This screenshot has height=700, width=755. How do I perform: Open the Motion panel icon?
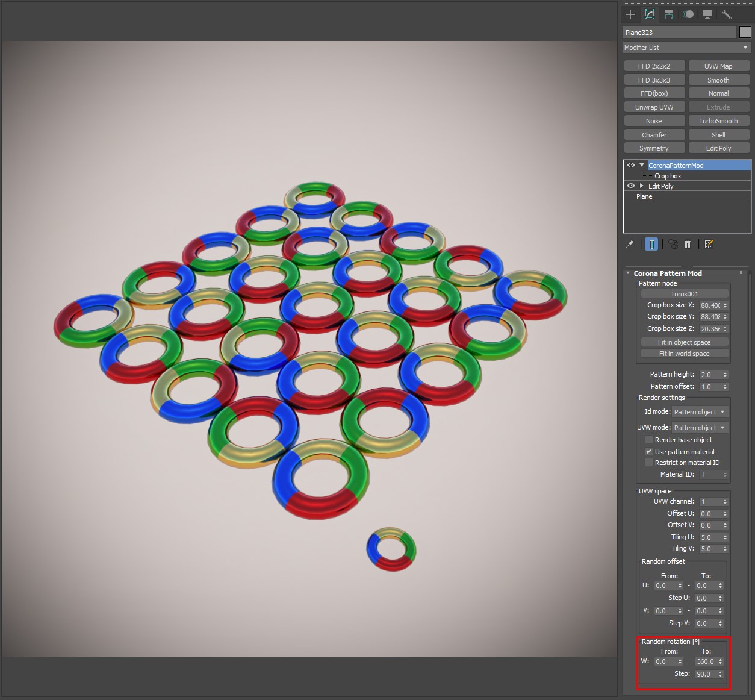click(x=688, y=14)
